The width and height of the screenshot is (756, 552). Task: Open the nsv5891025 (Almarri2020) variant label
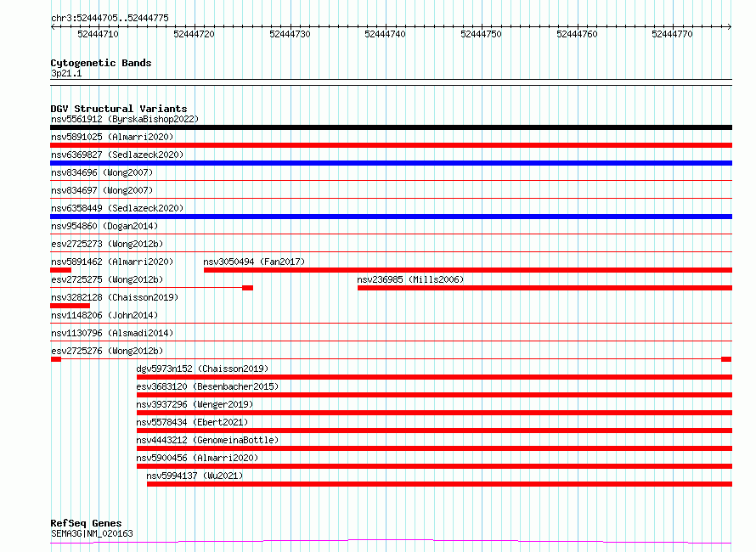pos(112,137)
